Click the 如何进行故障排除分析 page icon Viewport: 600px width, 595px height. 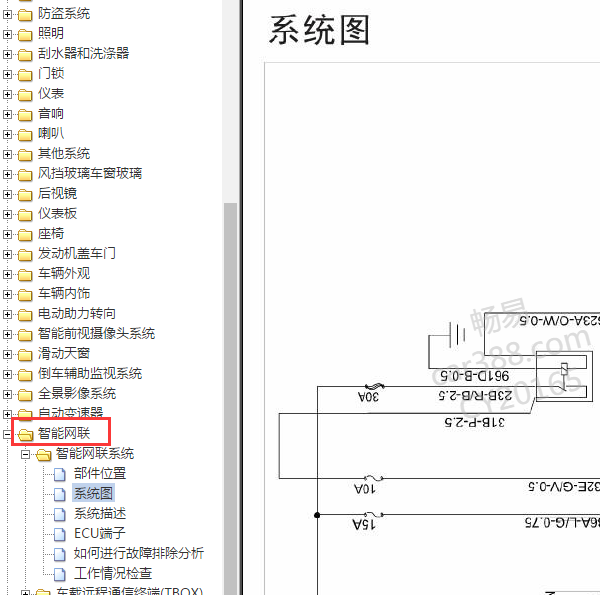60,554
